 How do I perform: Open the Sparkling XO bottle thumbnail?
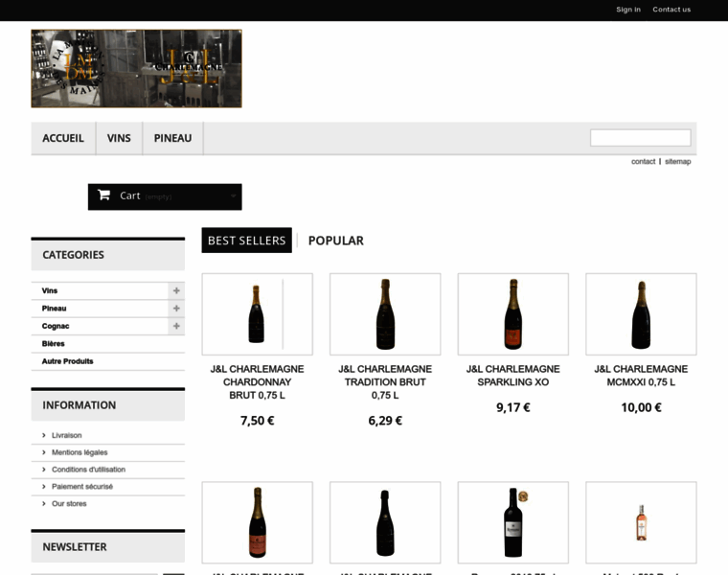513,314
